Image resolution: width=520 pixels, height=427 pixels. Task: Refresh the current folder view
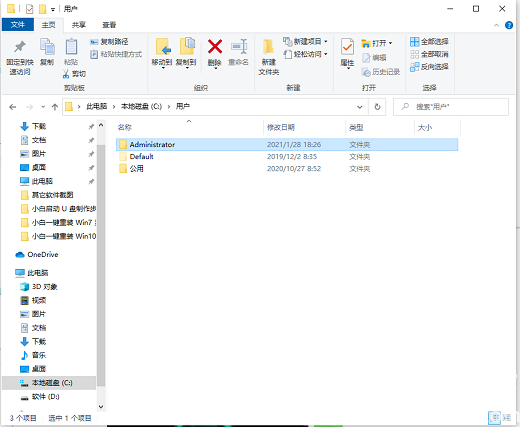[x=377, y=107]
